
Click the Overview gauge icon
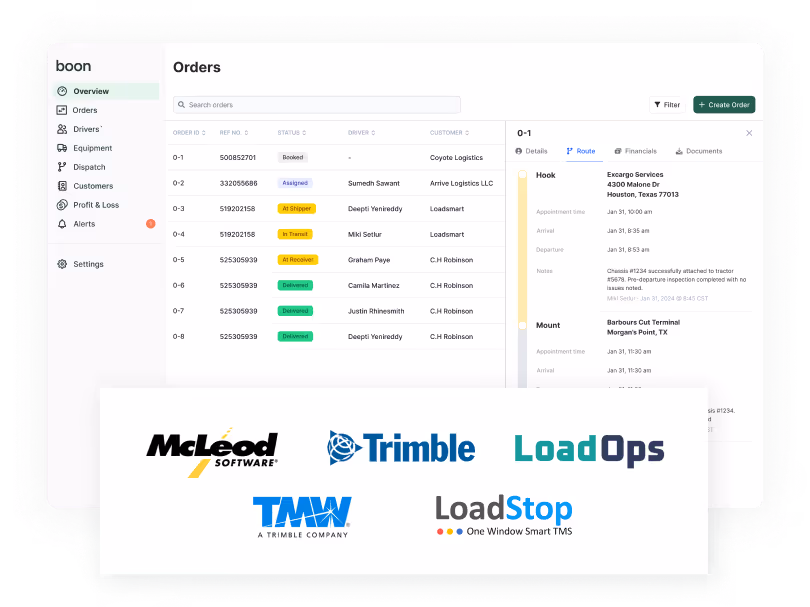(x=62, y=91)
